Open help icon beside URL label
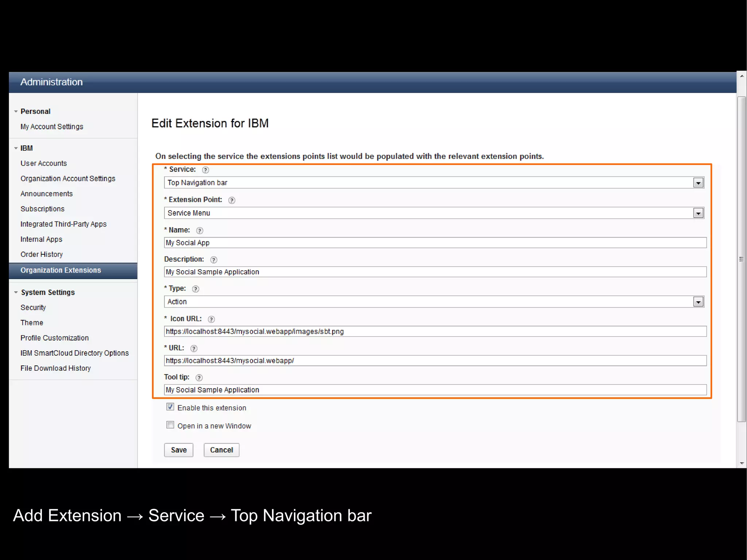 coord(194,348)
